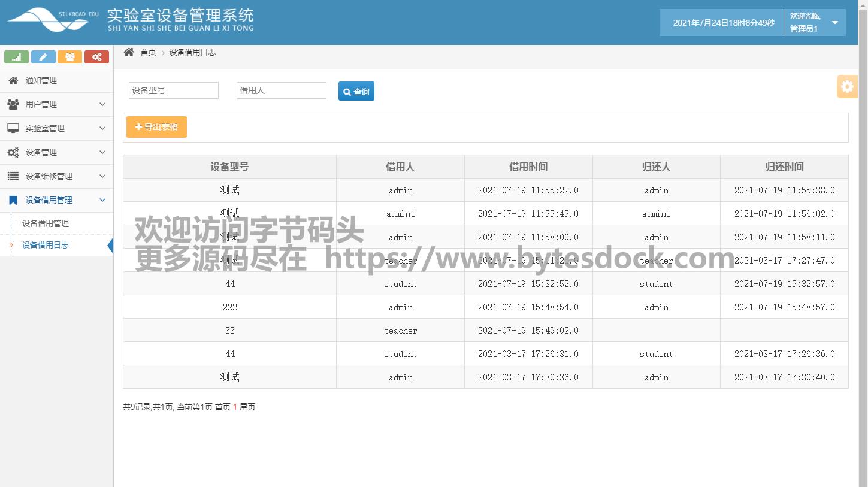Expand the 设备管理 sidebar menu
Screen dimensions: 868x487
pyautogui.click(x=56, y=152)
